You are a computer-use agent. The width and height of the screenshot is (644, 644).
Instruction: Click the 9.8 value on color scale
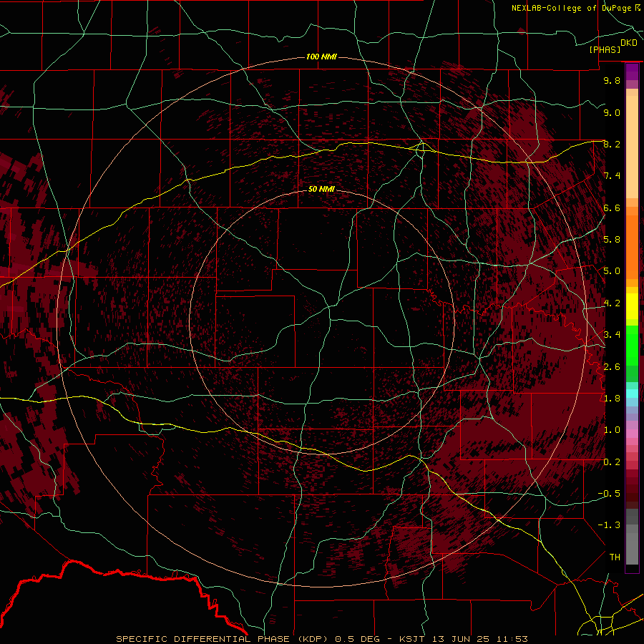point(612,80)
